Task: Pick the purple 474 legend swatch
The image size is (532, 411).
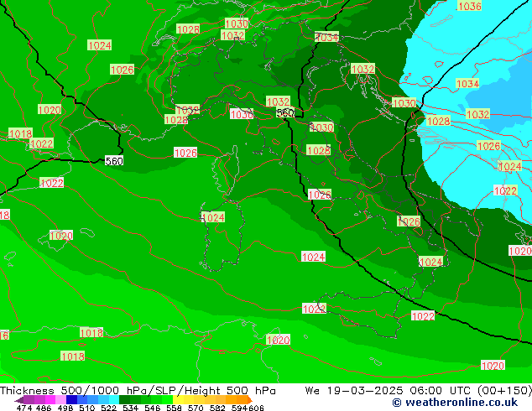Action: click(29, 399)
